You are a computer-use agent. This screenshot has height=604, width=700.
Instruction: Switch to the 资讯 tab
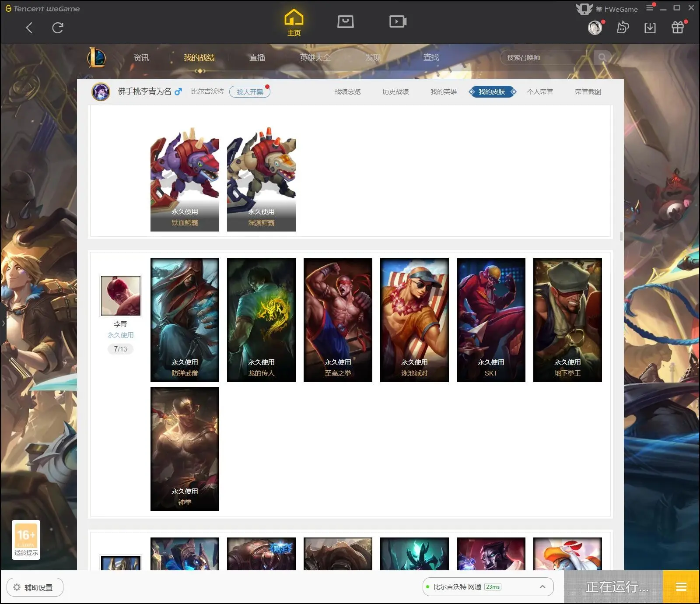click(x=141, y=58)
